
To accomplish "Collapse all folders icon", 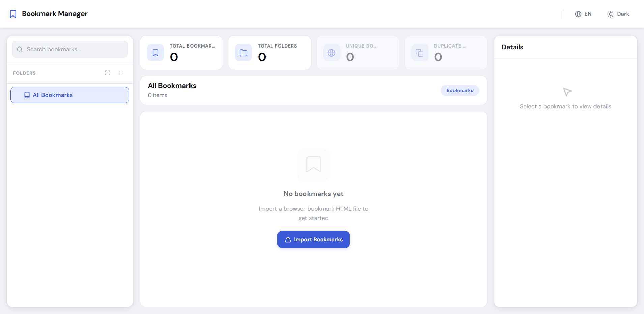I will coord(121,73).
